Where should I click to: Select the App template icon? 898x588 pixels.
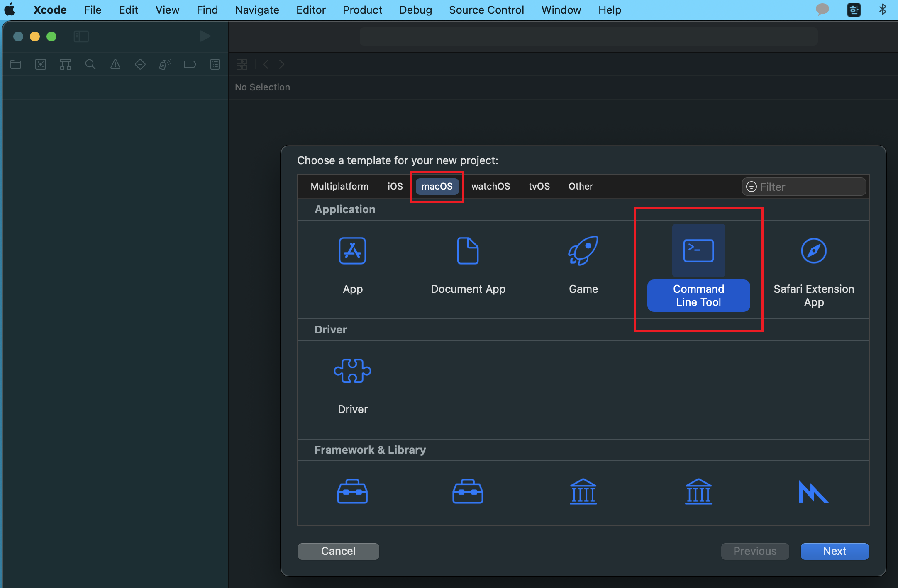pyautogui.click(x=352, y=251)
